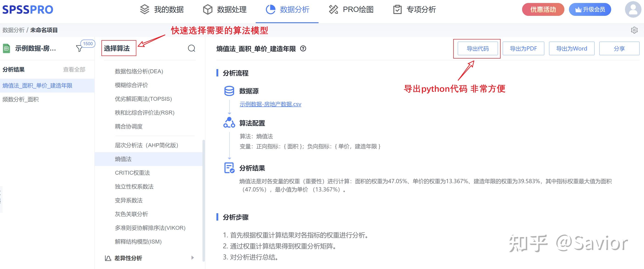Expand the 差异性分析 category arrow
The height and width of the screenshot is (269, 644).
point(192,258)
